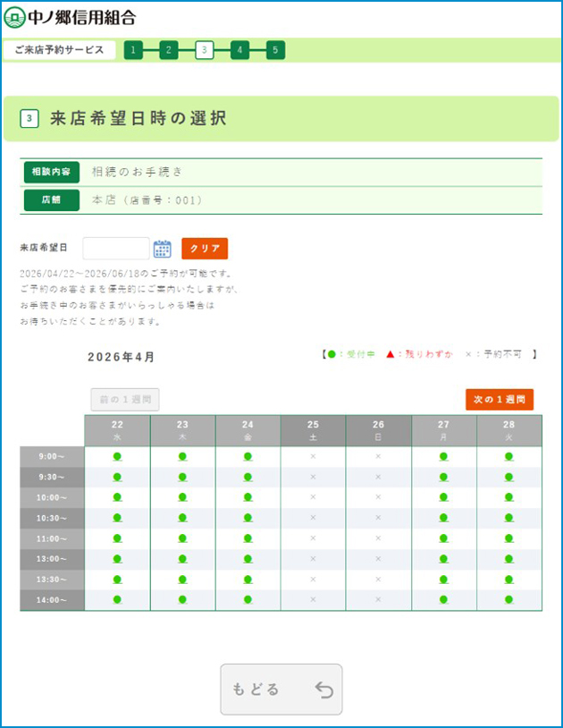Click unavailable × at 9:00 on 25 (土)
The height and width of the screenshot is (728, 563).
tap(313, 456)
